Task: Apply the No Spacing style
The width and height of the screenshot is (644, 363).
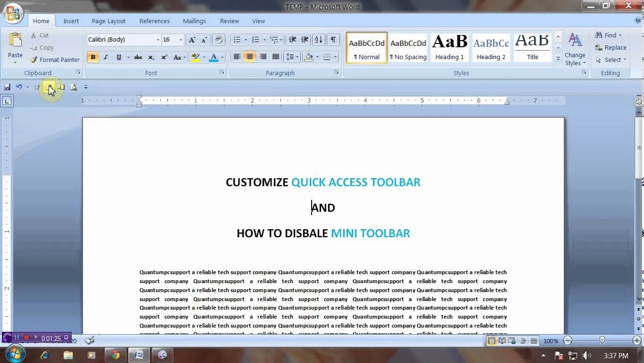Action: click(x=408, y=48)
